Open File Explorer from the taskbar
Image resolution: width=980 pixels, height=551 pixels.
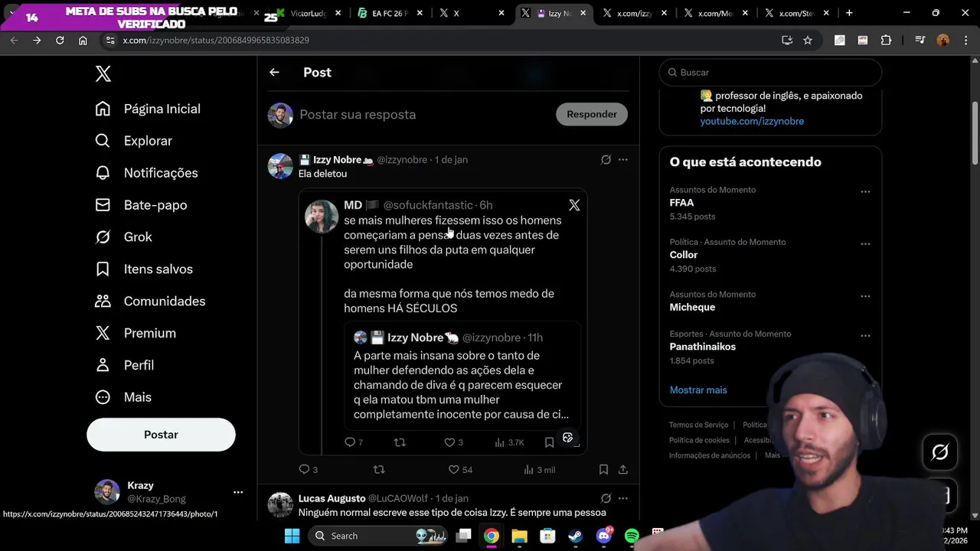519,536
